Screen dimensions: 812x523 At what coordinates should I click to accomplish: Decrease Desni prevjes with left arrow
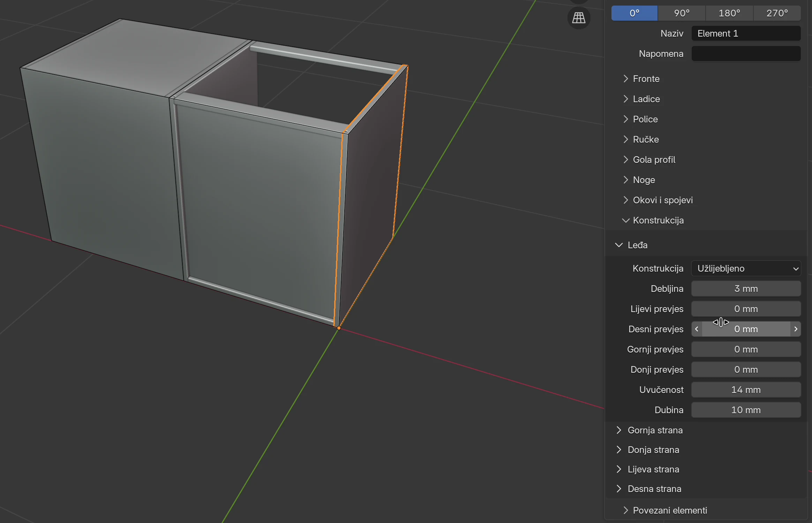pos(697,329)
